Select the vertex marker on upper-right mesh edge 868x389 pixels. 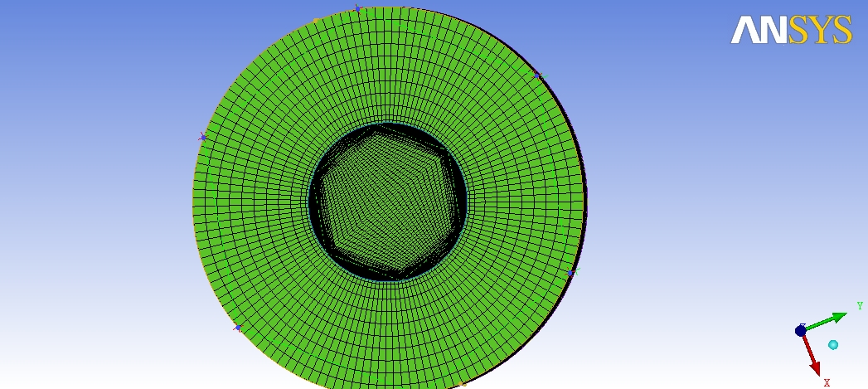[x=537, y=75]
